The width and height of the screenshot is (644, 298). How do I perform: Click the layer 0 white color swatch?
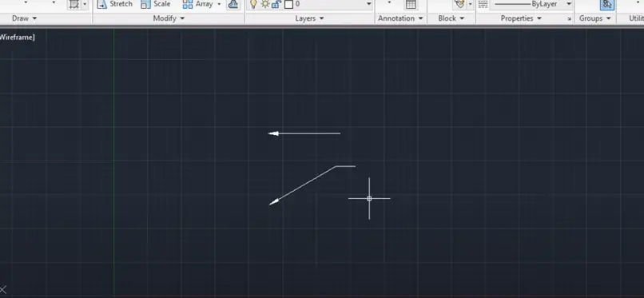coord(288,4)
